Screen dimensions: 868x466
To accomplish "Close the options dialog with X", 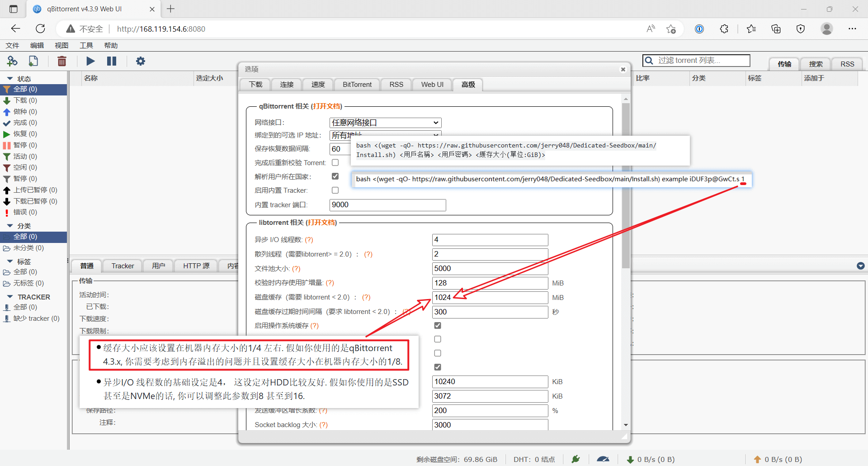I will coord(623,69).
